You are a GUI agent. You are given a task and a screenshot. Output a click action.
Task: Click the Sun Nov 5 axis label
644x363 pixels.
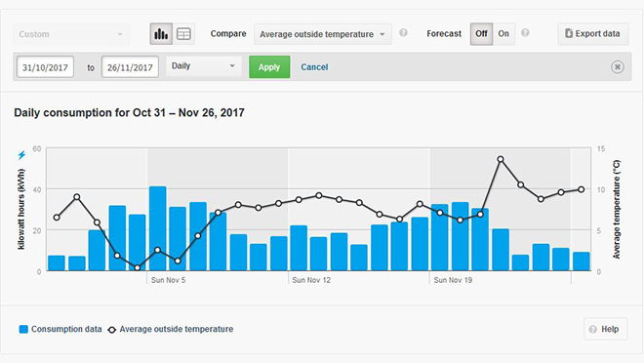click(x=168, y=280)
